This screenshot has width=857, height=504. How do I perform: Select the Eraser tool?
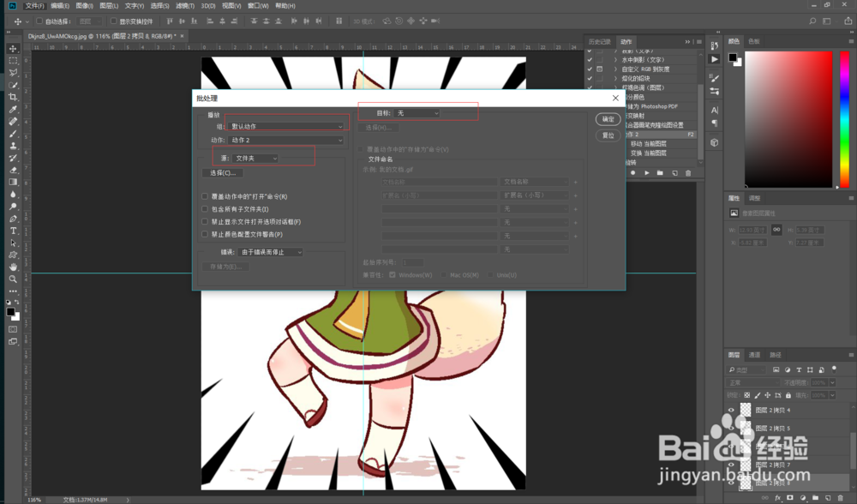coord(13,170)
